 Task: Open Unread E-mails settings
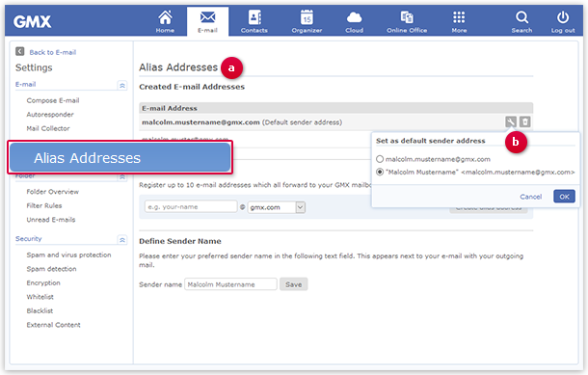[x=51, y=220]
